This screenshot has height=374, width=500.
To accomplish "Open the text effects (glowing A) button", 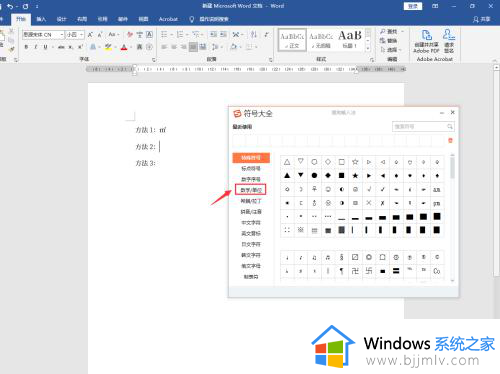I will pyautogui.click(x=94, y=47).
